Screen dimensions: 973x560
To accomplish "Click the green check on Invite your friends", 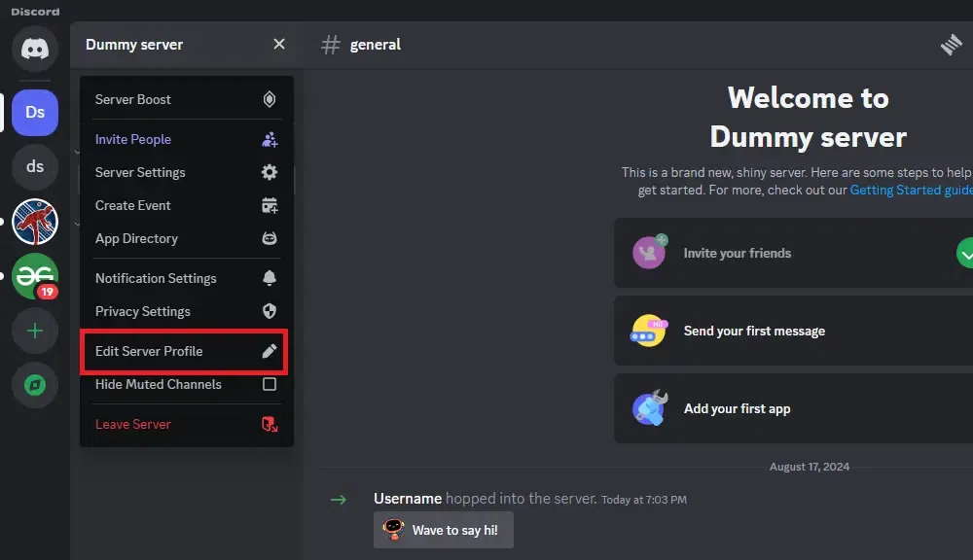I will pos(965,253).
